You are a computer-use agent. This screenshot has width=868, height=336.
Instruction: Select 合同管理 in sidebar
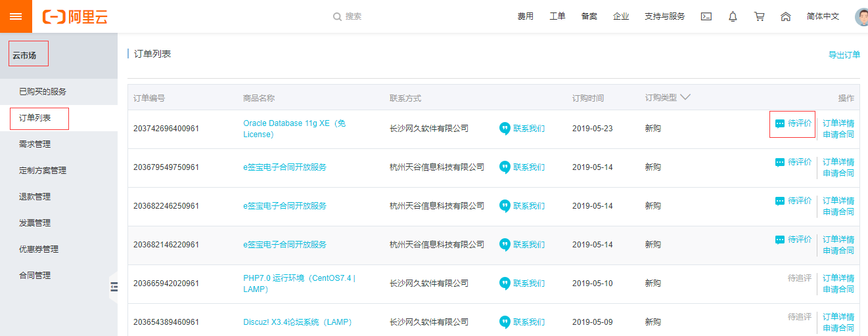coord(35,276)
